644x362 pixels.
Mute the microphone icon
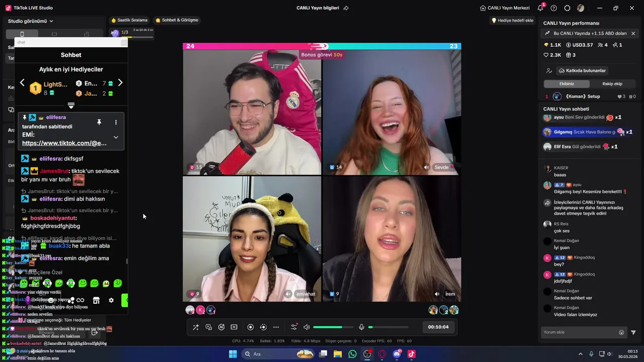click(x=361, y=327)
